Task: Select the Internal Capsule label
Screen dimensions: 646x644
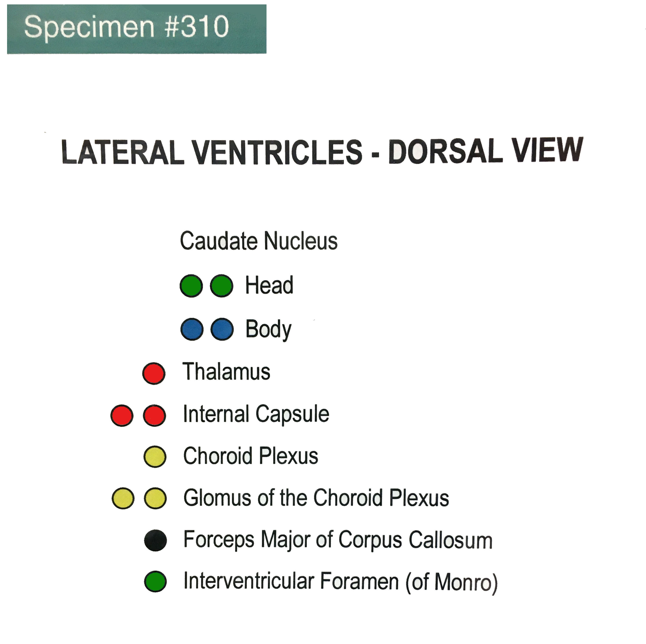Action: 256,414
